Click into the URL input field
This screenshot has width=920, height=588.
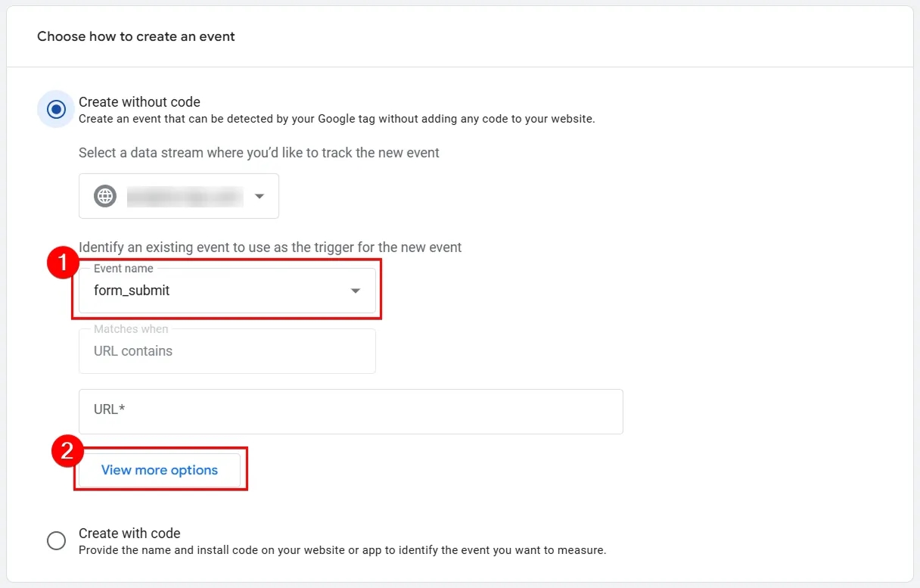click(x=351, y=412)
